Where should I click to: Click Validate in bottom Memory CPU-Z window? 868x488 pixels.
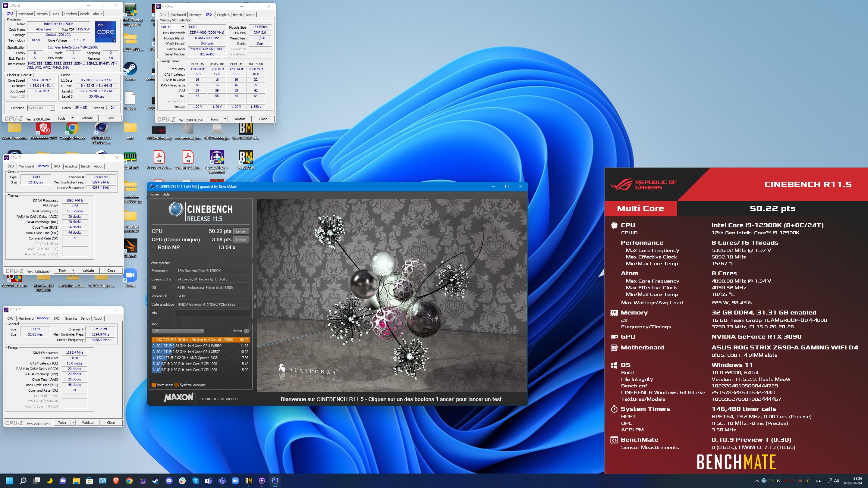88,423
